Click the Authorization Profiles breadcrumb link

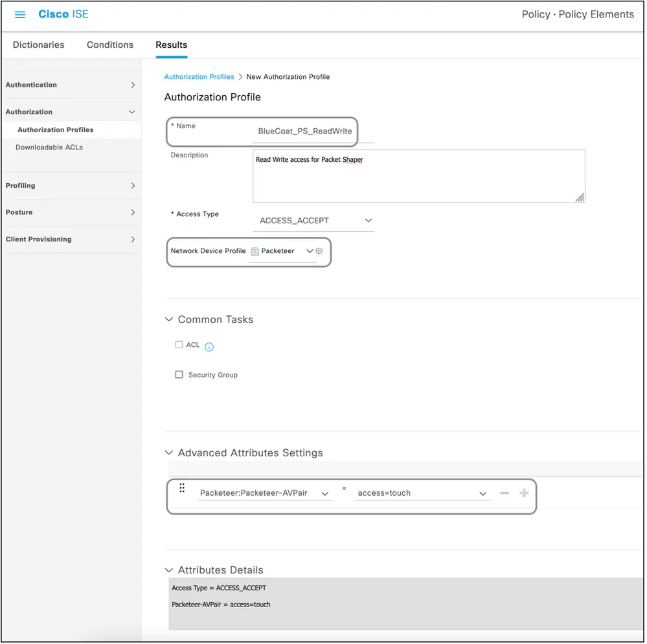click(199, 76)
